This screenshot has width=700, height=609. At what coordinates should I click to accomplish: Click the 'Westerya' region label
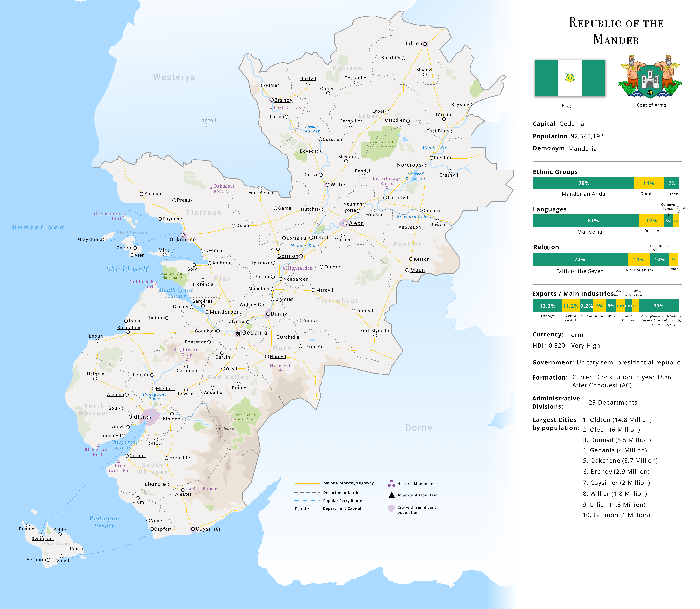pos(174,77)
